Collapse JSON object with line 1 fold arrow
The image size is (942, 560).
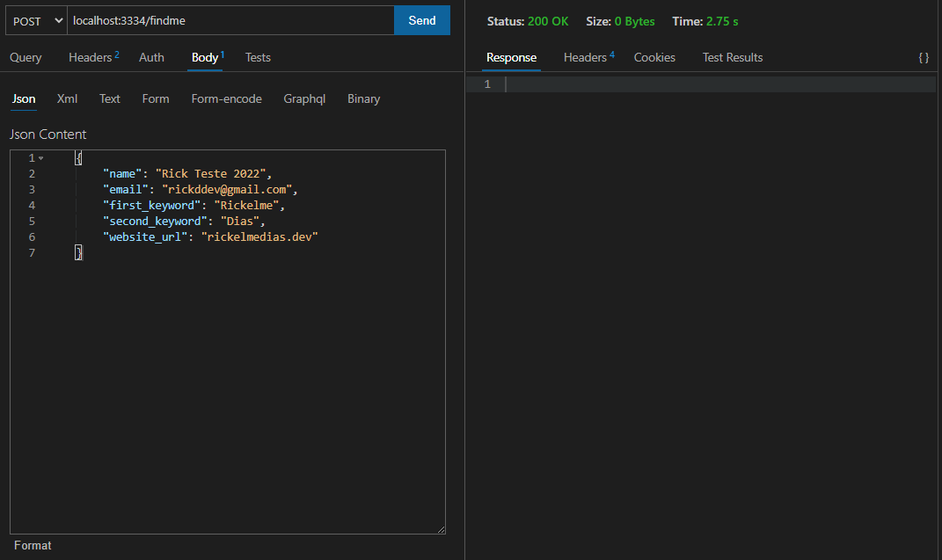point(40,158)
